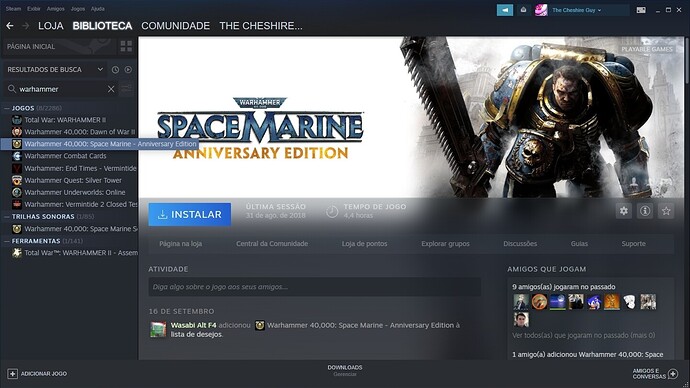Collapse the Jogos category
Screen dimensions: 690x388
coord(7,108)
